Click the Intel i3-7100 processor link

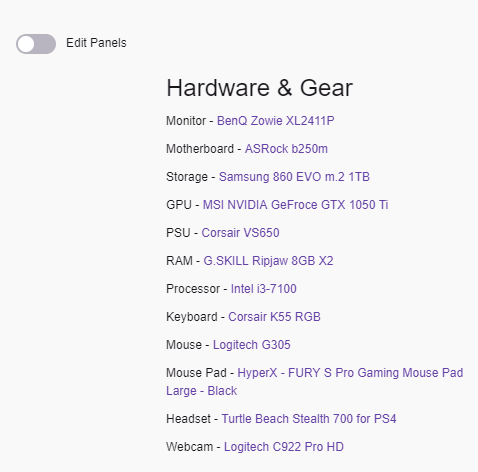pyautogui.click(x=264, y=289)
